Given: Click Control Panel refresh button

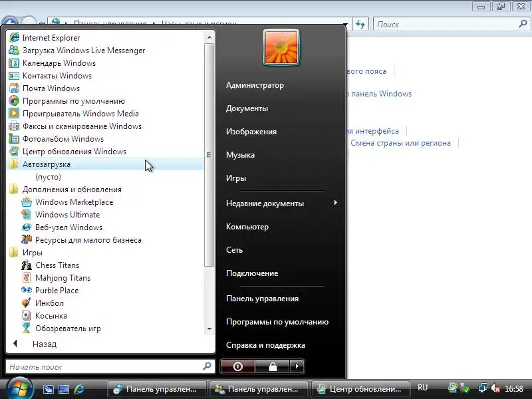Looking at the screenshot, I should click(360, 24).
